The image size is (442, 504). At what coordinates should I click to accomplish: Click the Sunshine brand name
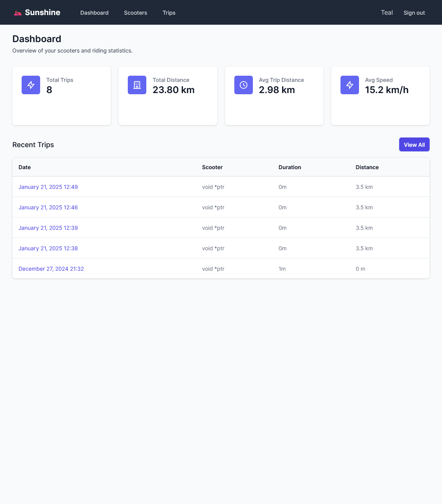(x=42, y=12)
